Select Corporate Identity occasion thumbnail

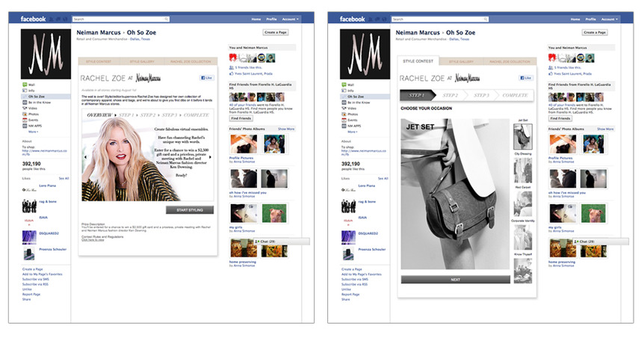[x=523, y=237]
